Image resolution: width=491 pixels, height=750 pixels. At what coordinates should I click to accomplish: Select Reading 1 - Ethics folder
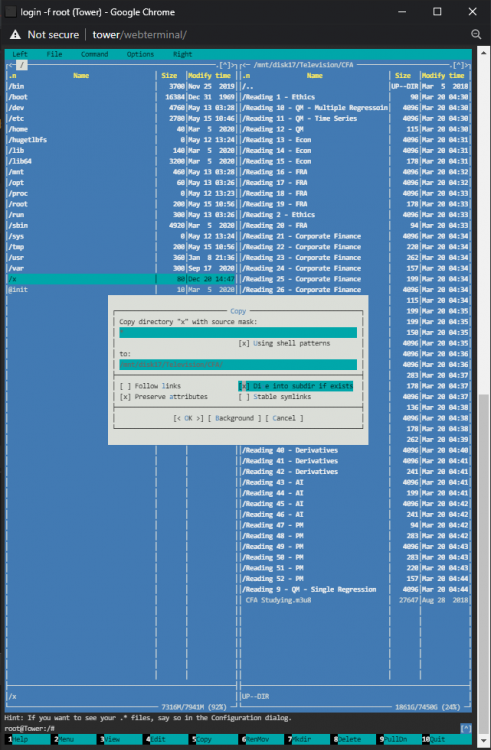(355, 97)
